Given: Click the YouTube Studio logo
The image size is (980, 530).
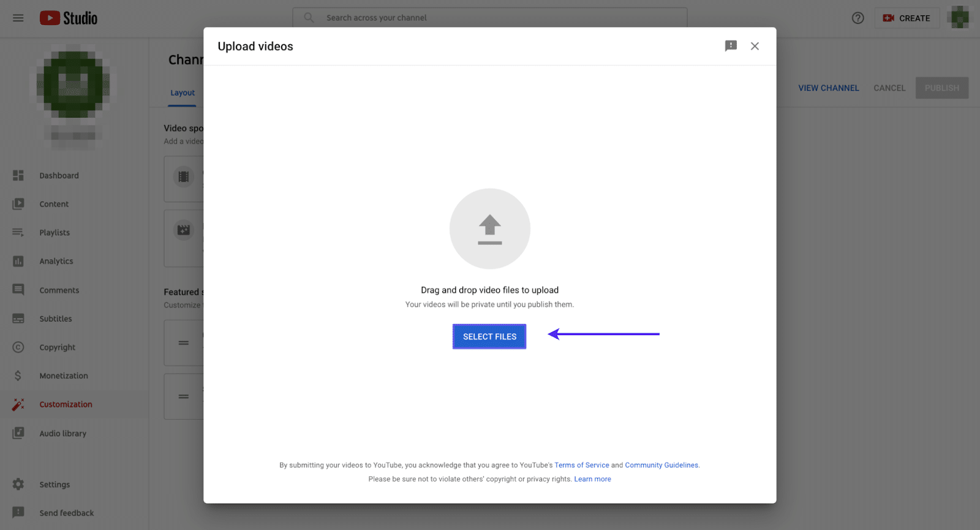Looking at the screenshot, I should click(69, 18).
